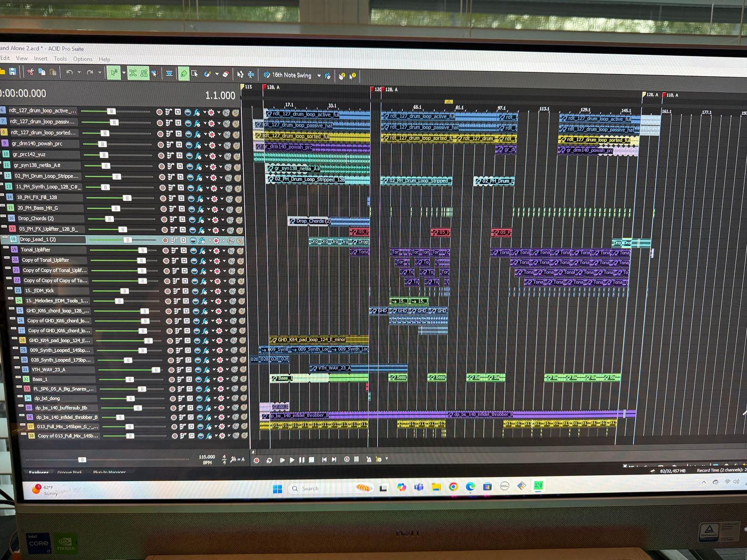Select the Erase tool in toolbar
This screenshot has width=747, height=560.
tap(225, 74)
